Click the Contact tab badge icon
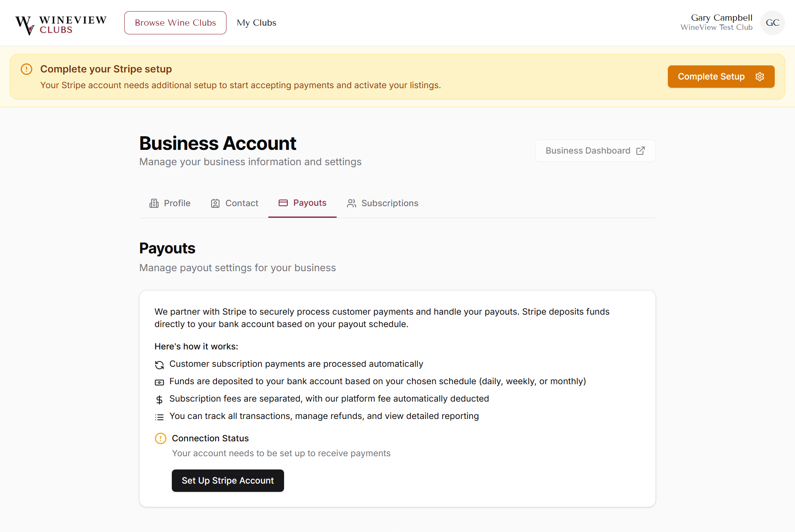 (x=215, y=203)
